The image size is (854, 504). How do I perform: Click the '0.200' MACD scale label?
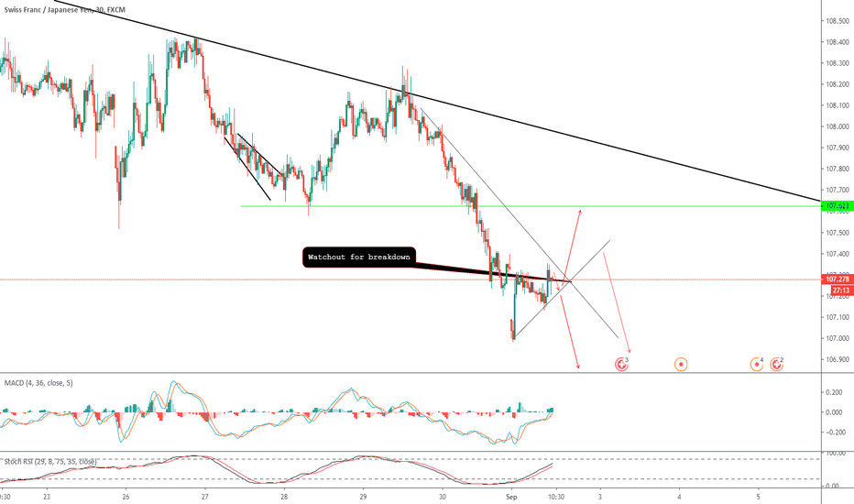pos(834,392)
